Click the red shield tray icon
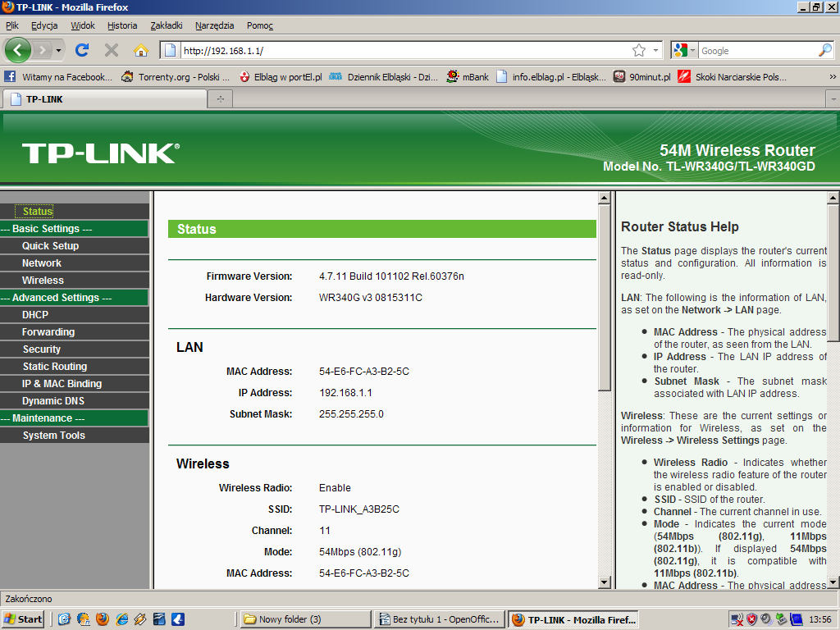This screenshot has height=630, width=840. 751,620
